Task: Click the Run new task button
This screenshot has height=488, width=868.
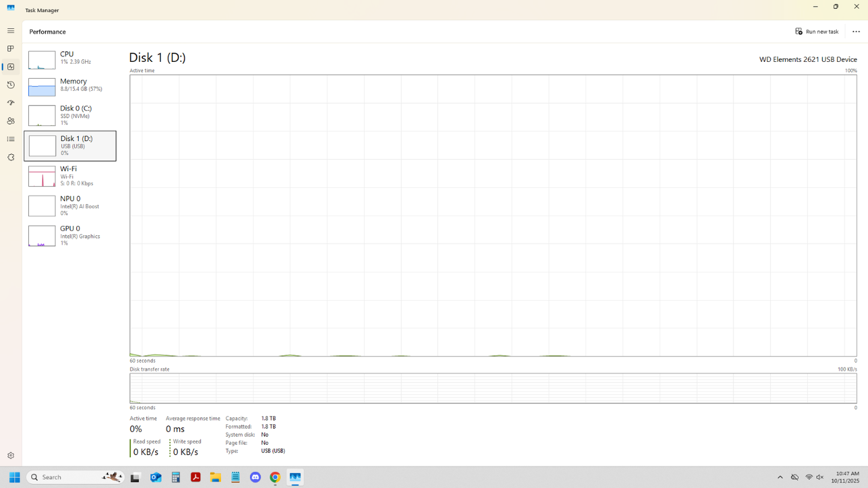Action: point(817,32)
